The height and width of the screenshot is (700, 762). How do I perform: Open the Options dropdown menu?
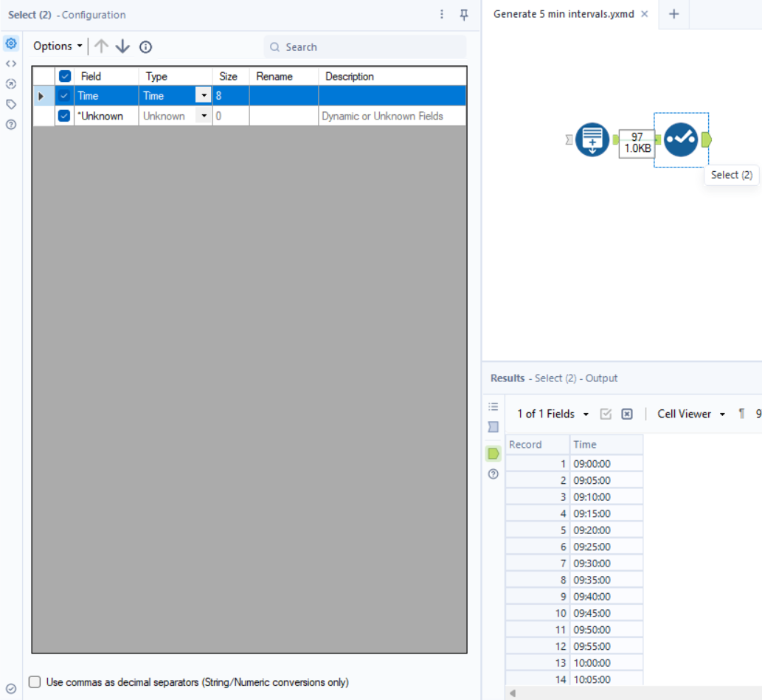point(52,46)
